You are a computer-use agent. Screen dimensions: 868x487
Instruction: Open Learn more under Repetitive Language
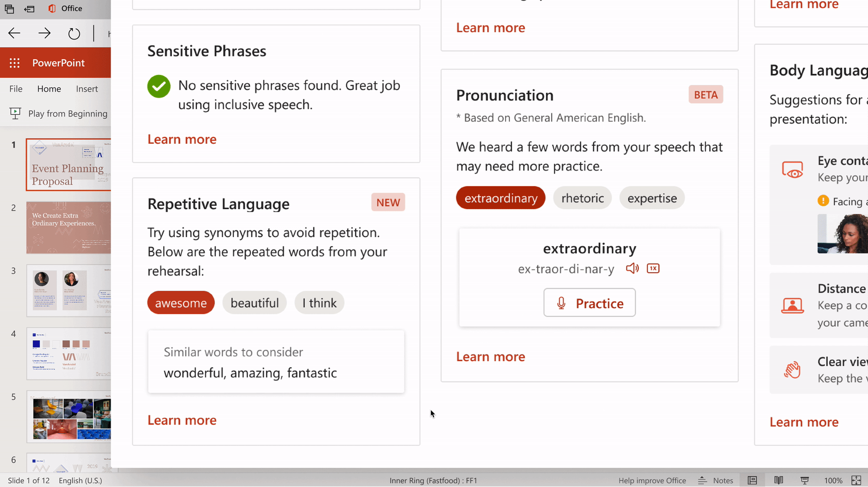click(x=182, y=420)
